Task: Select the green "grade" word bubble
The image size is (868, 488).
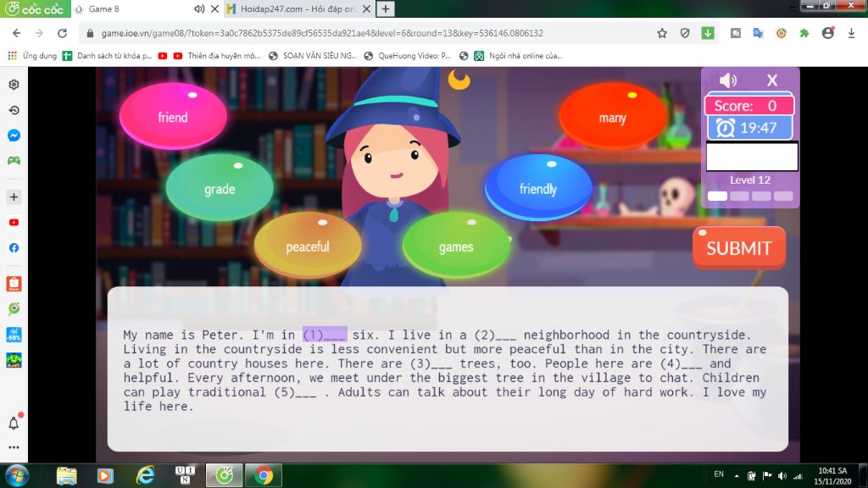Action: [x=220, y=188]
